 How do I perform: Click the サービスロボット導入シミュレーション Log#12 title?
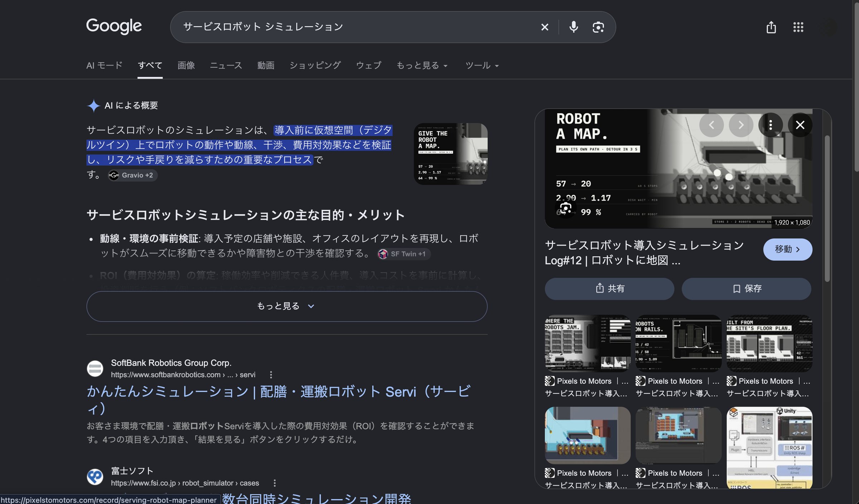[644, 253]
